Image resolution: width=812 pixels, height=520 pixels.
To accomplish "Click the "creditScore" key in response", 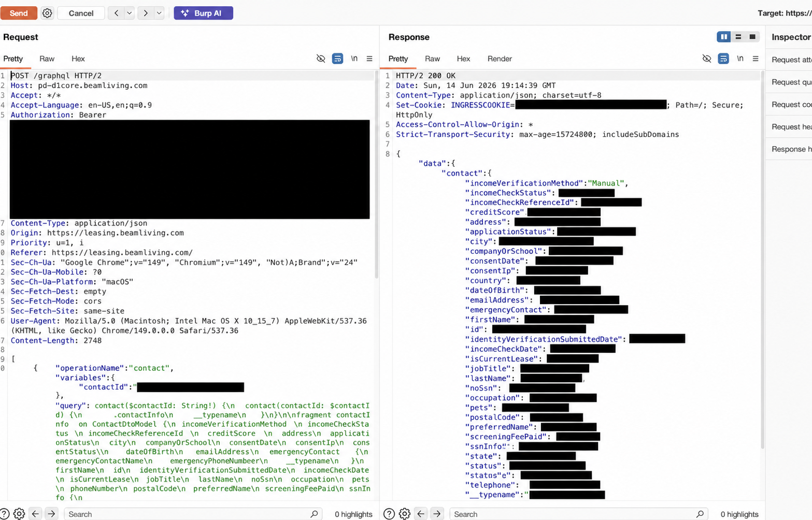I will pos(494,212).
